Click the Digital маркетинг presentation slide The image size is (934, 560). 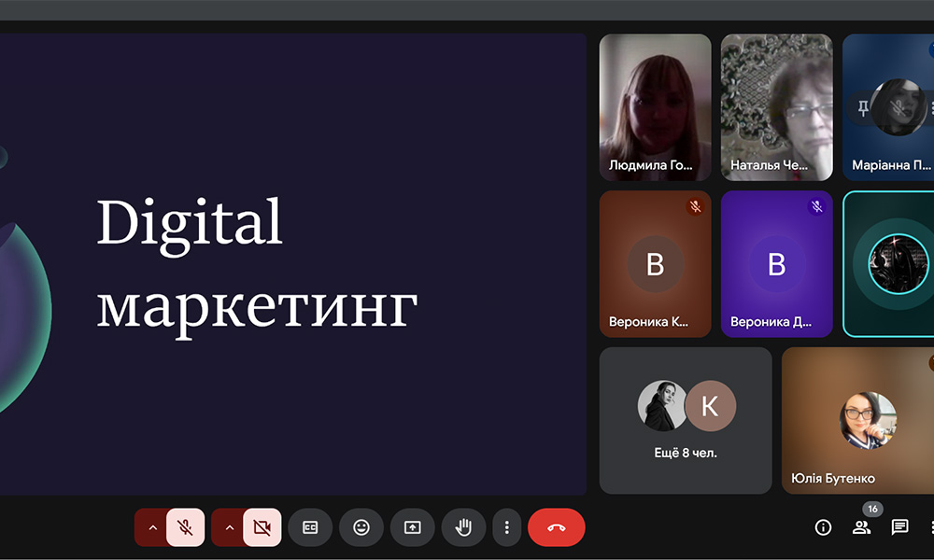[x=293, y=263]
